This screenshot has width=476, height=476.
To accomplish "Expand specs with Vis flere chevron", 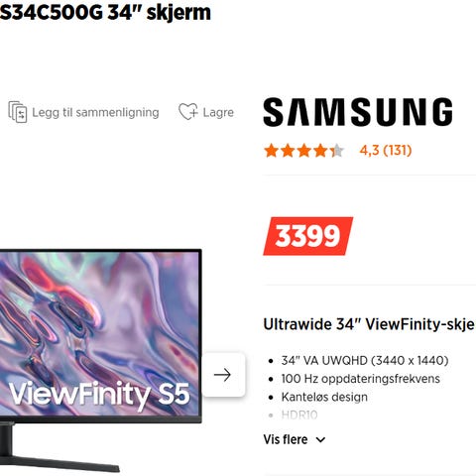I will tap(320, 440).
